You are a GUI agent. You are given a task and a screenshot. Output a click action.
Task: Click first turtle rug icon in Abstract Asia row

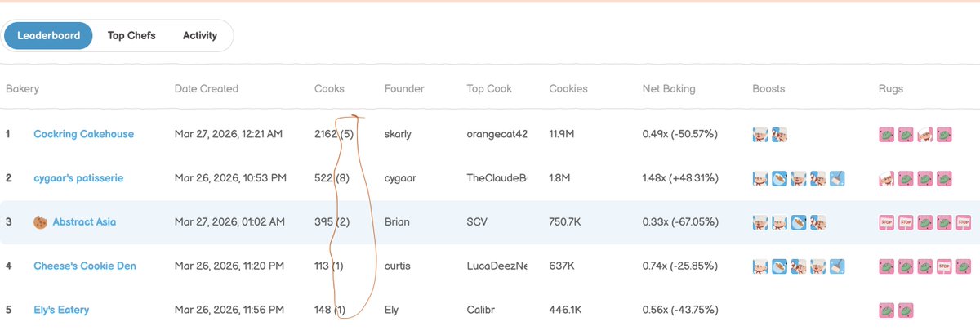924,222
